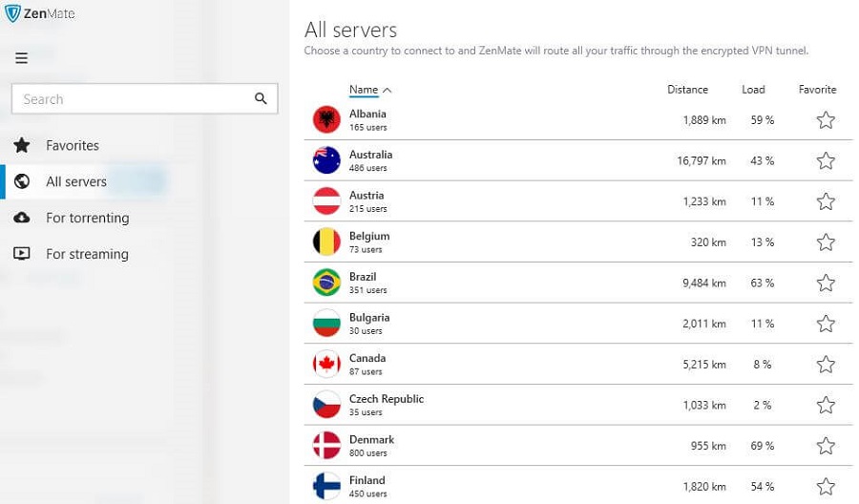The image size is (859, 504).
Task: Select the Belgium server name
Action: click(369, 236)
